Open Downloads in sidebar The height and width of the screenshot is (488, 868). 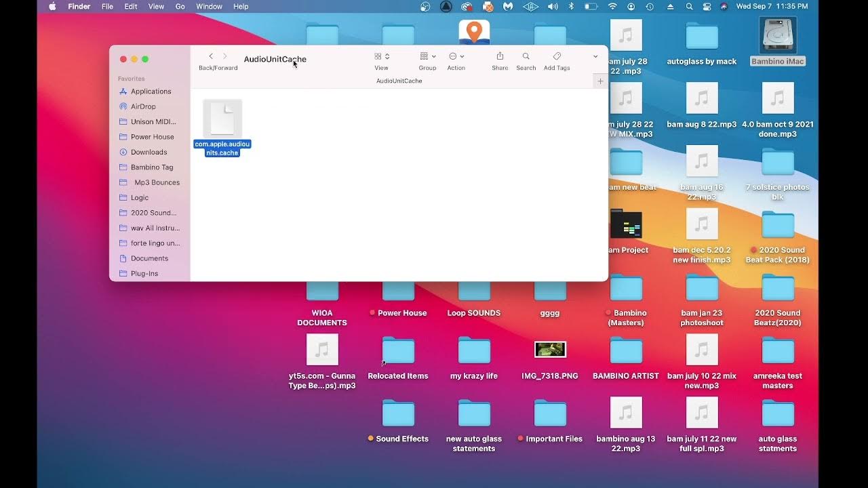point(149,152)
